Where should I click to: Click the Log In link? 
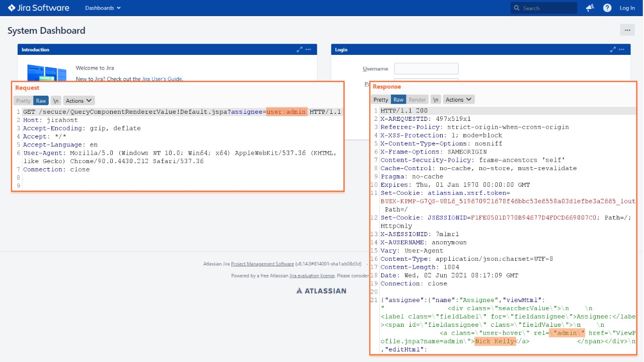click(627, 8)
